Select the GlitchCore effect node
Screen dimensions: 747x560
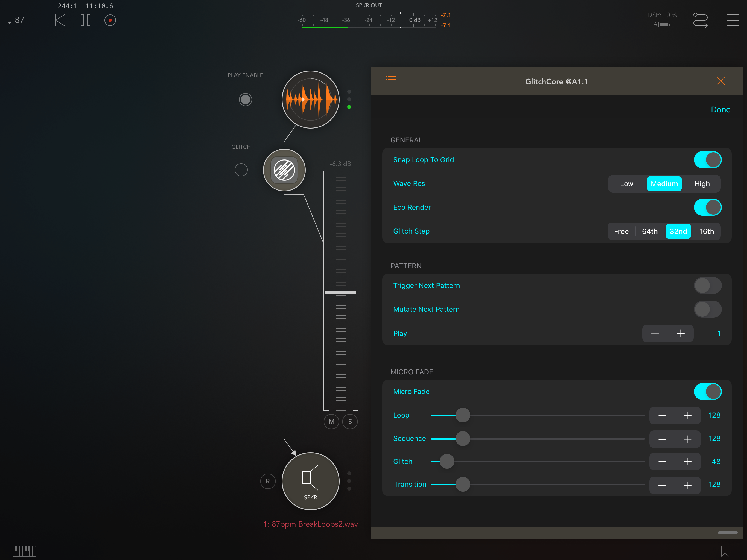(x=284, y=170)
